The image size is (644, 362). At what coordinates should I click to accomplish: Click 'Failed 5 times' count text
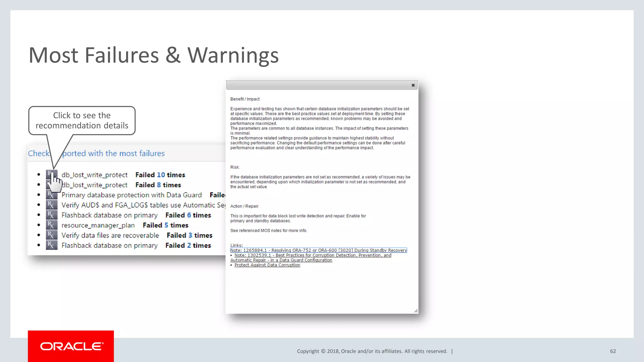click(165, 225)
